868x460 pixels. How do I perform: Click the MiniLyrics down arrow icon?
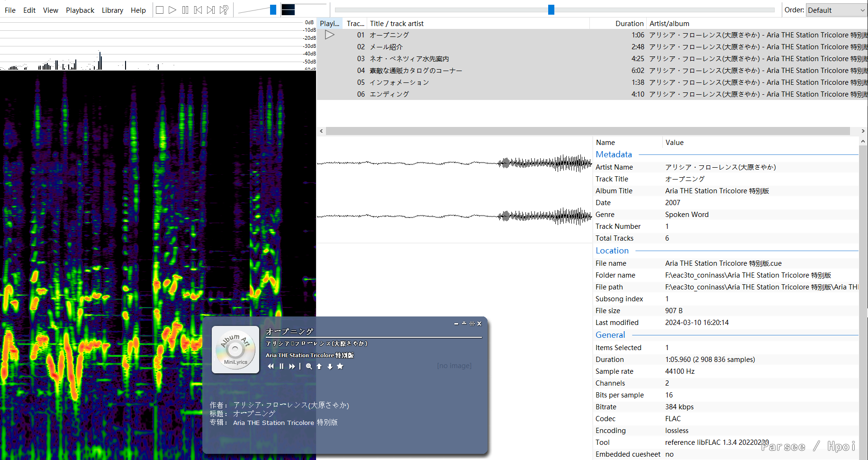[330, 366]
